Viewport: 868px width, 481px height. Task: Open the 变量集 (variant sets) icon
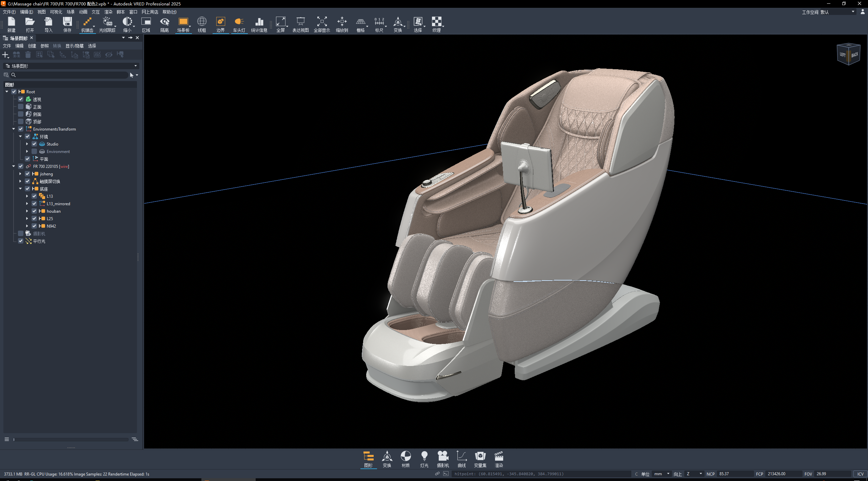[x=480, y=459]
